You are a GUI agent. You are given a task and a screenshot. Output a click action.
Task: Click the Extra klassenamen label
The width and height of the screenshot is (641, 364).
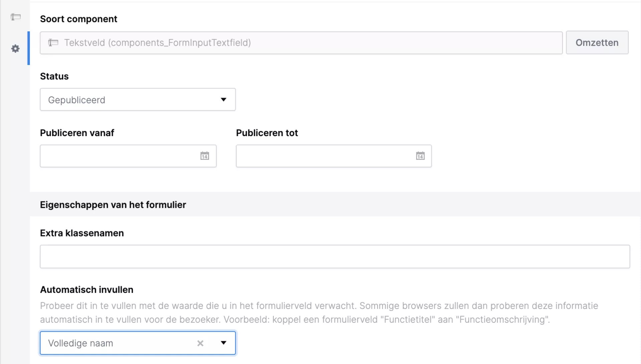[82, 233]
